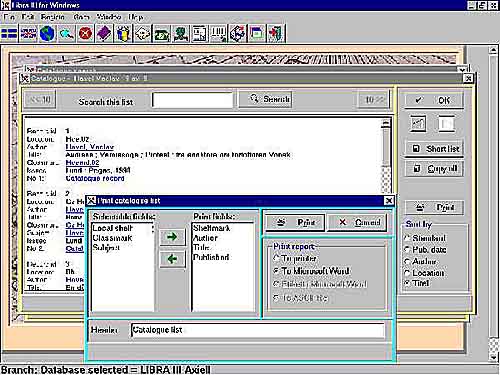Select Title in Print fields list
This screenshot has height=375, width=500.
(201, 247)
